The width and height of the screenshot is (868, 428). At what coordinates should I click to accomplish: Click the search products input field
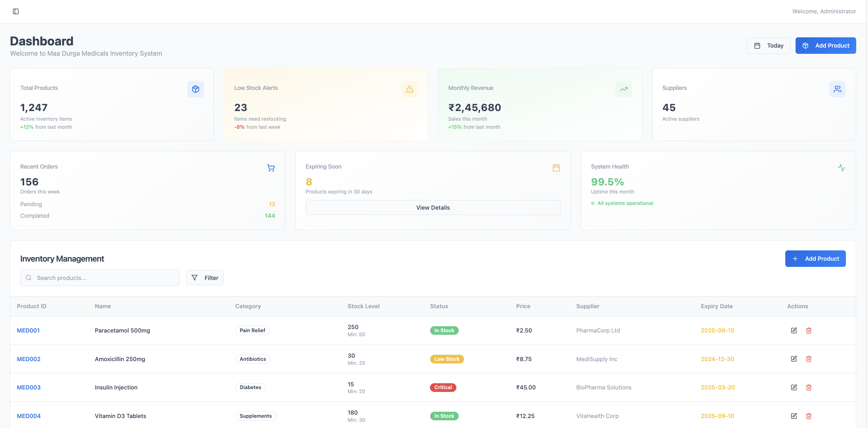click(x=100, y=278)
